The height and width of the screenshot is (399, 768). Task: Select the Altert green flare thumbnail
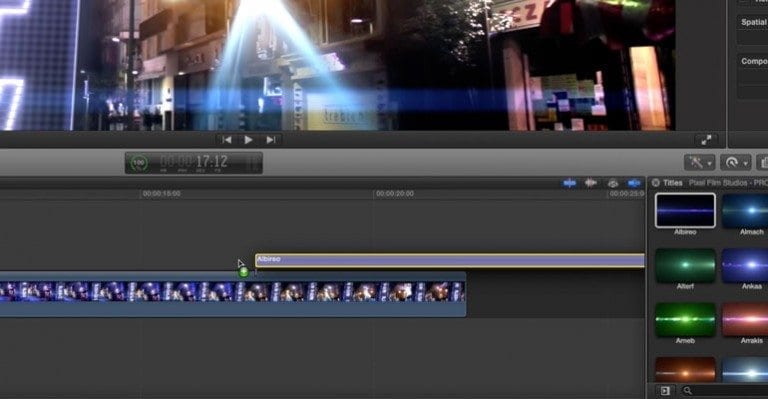(685, 265)
